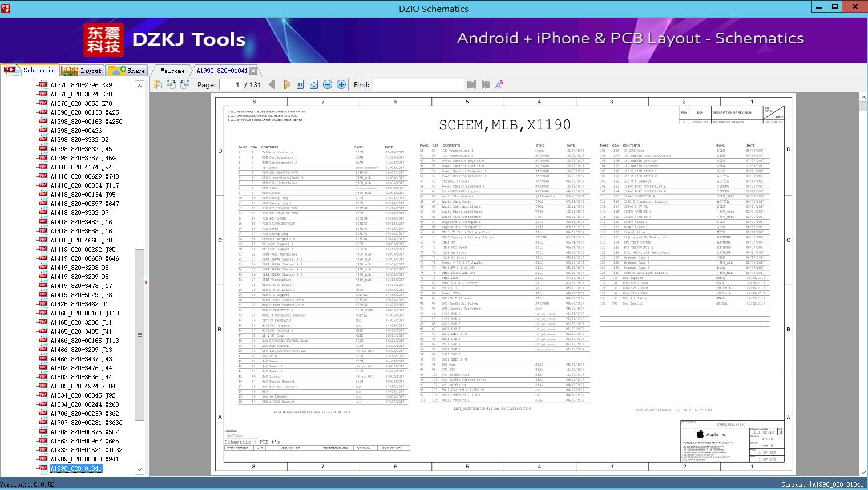The height and width of the screenshot is (490, 868).
Task: Click the next page arrow icon
Action: (x=286, y=84)
